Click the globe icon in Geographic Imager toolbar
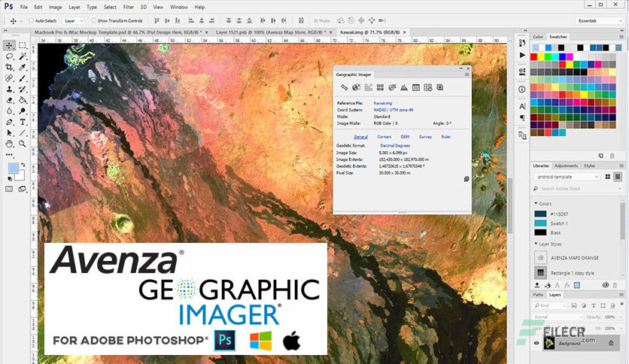 click(x=356, y=87)
